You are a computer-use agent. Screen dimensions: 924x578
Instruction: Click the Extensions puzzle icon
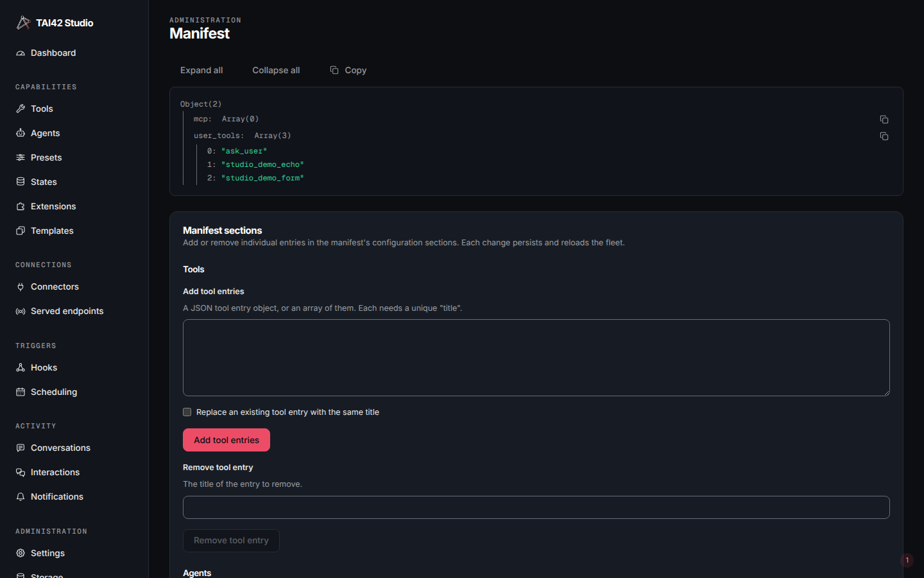pyautogui.click(x=21, y=207)
